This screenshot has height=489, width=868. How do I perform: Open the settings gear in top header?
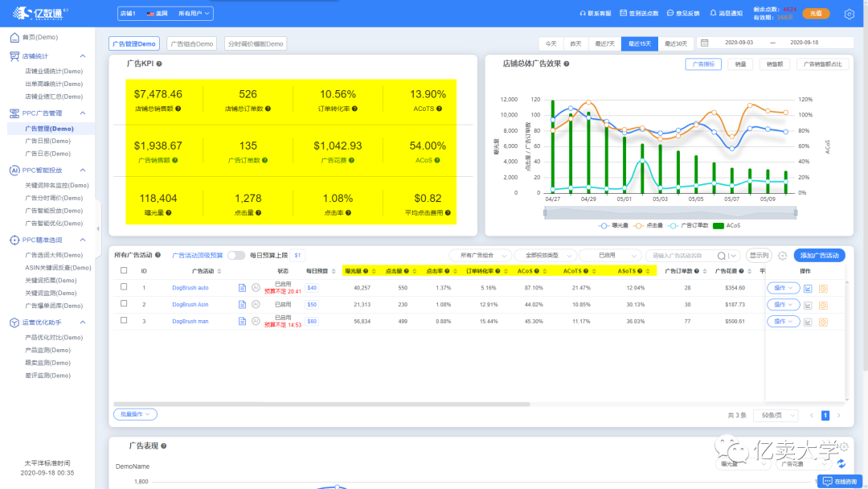[849, 14]
